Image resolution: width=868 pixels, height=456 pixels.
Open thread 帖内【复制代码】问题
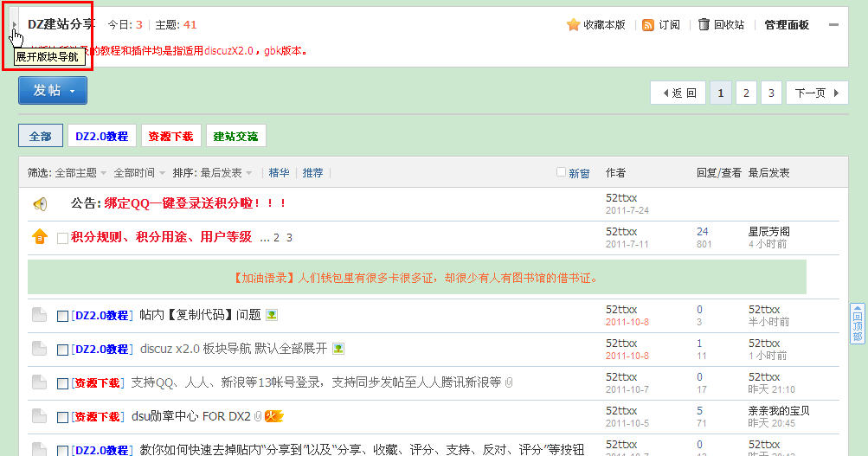click(200, 315)
